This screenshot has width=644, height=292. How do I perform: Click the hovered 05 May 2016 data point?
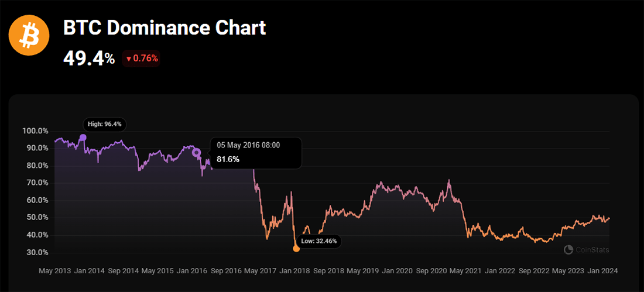pyautogui.click(x=197, y=153)
